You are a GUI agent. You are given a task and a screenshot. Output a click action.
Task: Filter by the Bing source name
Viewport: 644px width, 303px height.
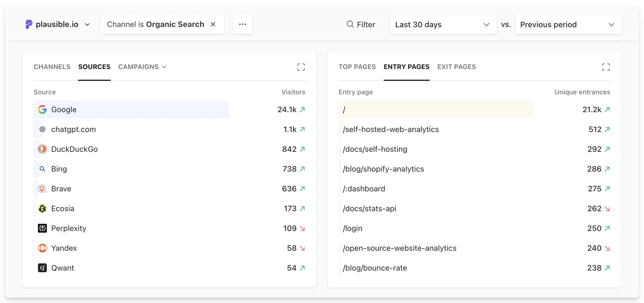59,169
